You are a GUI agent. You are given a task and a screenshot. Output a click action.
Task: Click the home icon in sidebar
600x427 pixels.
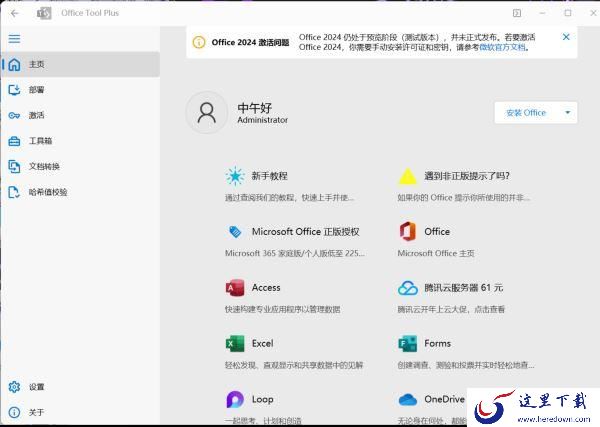(x=14, y=64)
